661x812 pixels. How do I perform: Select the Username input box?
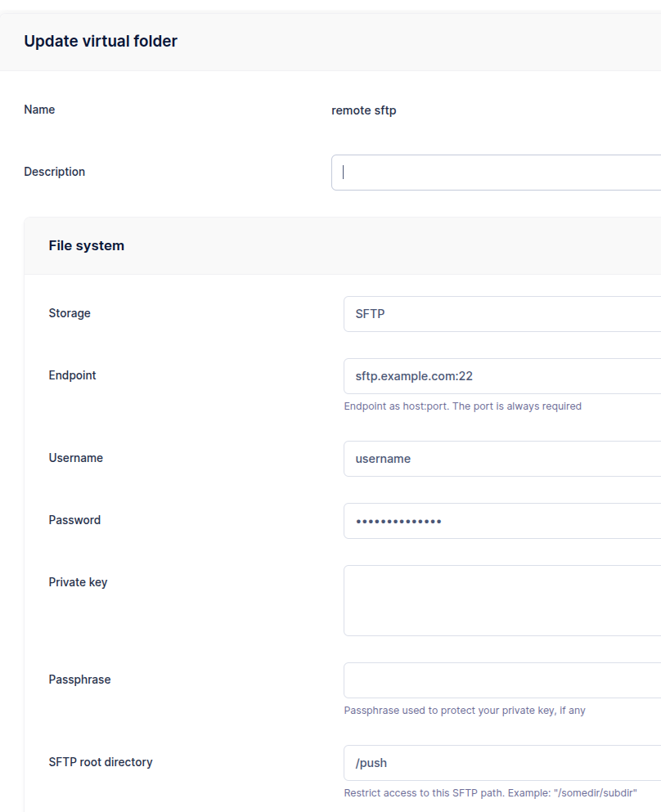(x=502, y=459)
